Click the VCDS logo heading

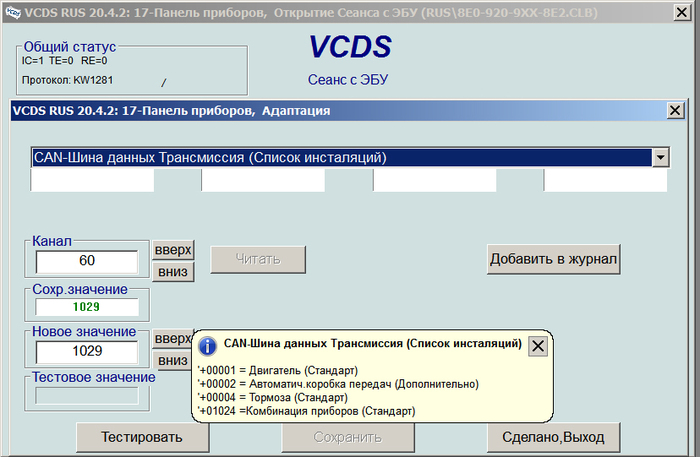pos(350,47)
